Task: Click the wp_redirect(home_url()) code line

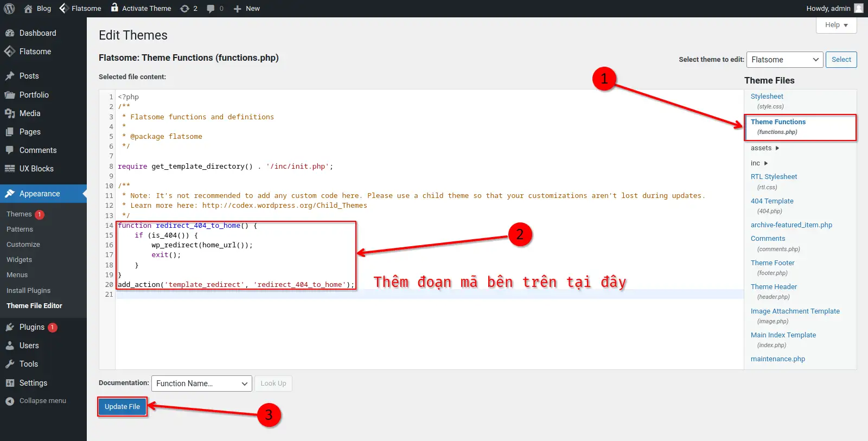Action: pyautogui.click(x=202, y=245)
